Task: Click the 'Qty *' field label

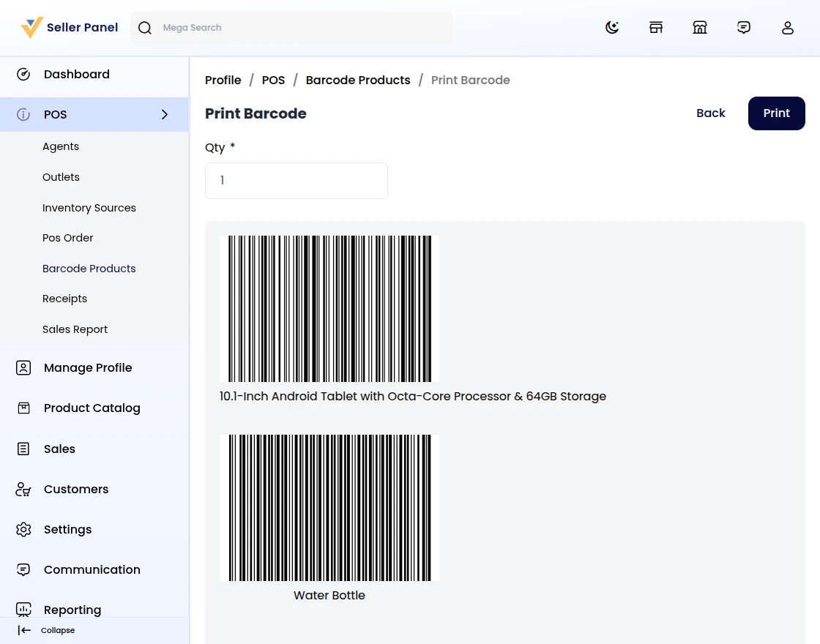Action: tap(220, 147)
